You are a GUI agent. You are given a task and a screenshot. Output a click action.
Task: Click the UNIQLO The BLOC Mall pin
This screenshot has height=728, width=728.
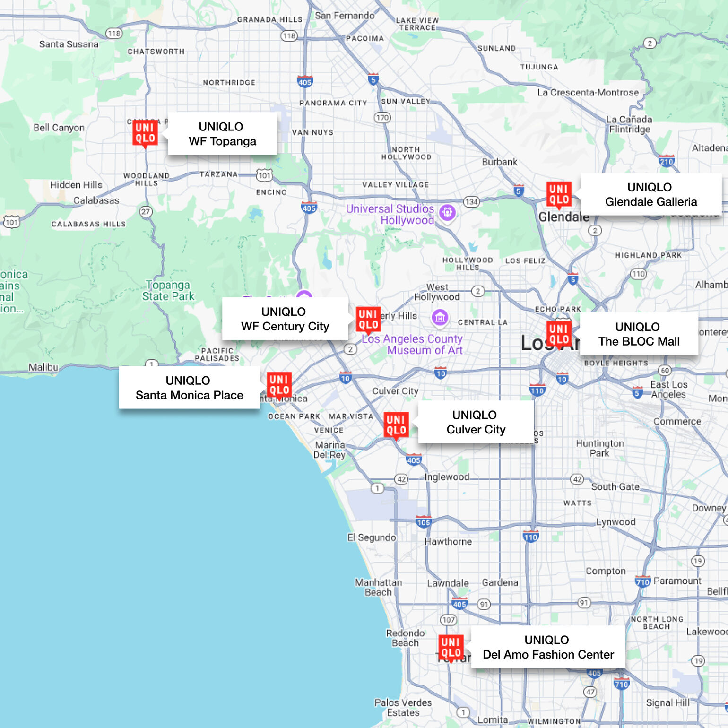click(559, 334)
